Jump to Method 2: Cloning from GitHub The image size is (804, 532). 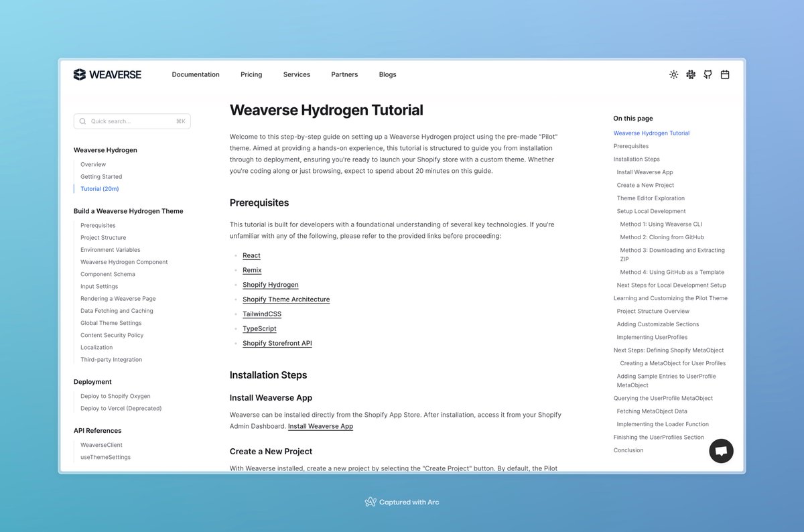pyautogui.click(x=662, y=237)
